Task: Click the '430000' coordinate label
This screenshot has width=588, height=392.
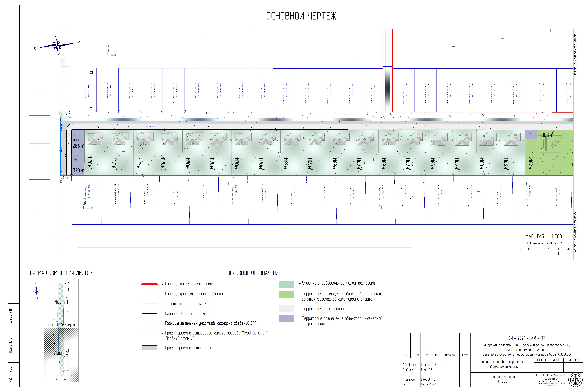Action: [89, 208]
